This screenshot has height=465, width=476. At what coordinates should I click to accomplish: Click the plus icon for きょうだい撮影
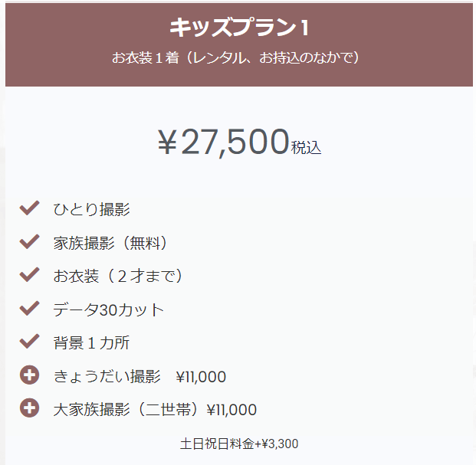click(29, 375)
